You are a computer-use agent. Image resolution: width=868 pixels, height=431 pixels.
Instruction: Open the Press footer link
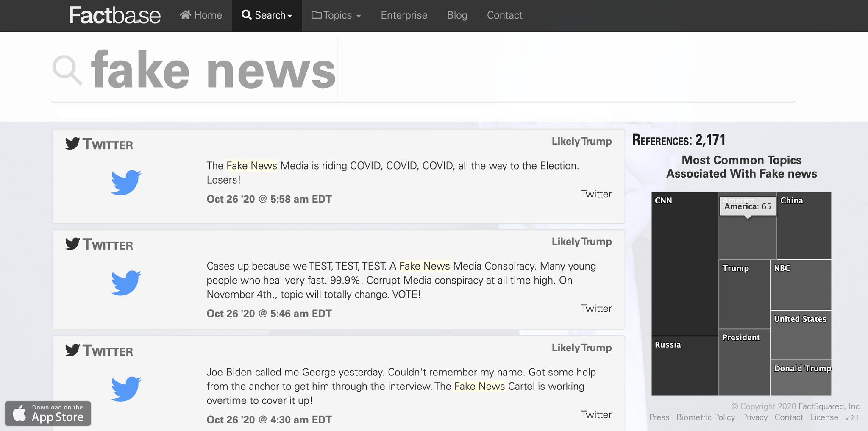point(659,417)
